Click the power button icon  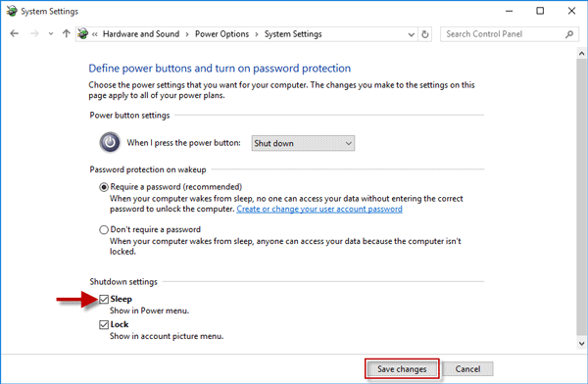[110, 142]
